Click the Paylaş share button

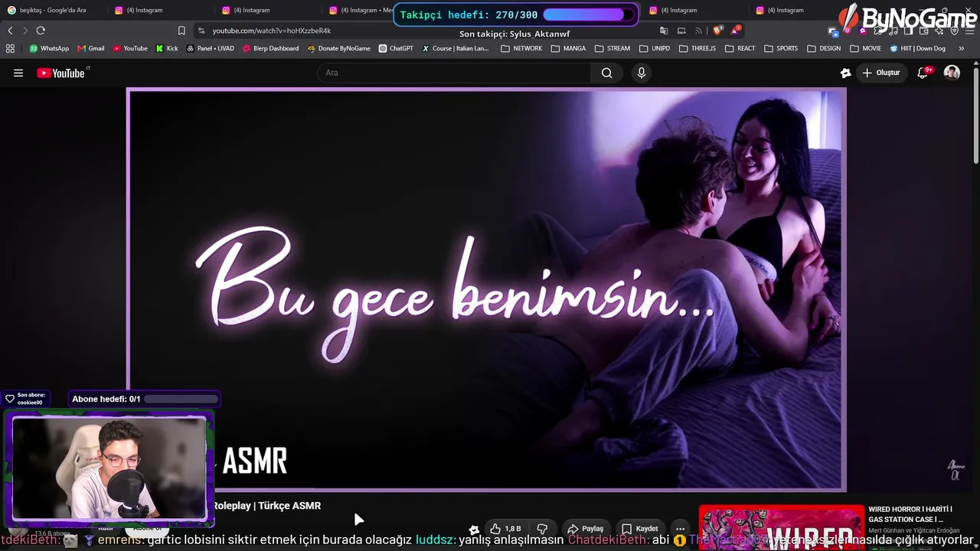[586, 529]
